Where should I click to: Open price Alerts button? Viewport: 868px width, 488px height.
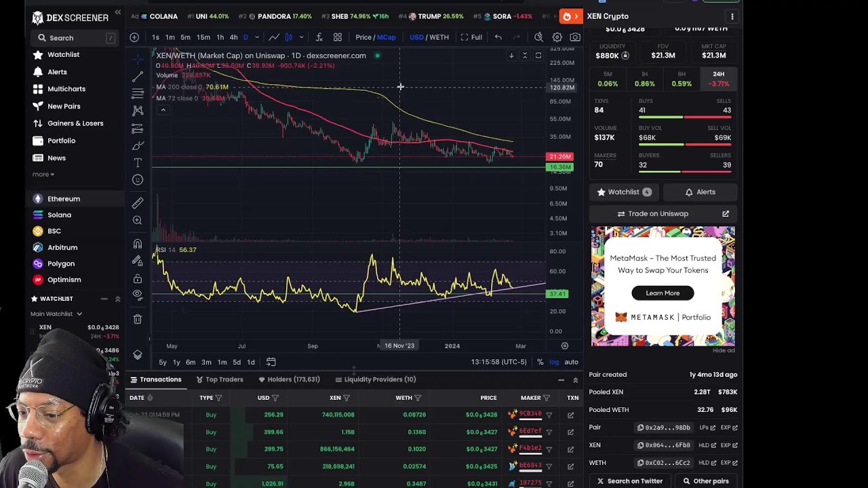[700, 192]
